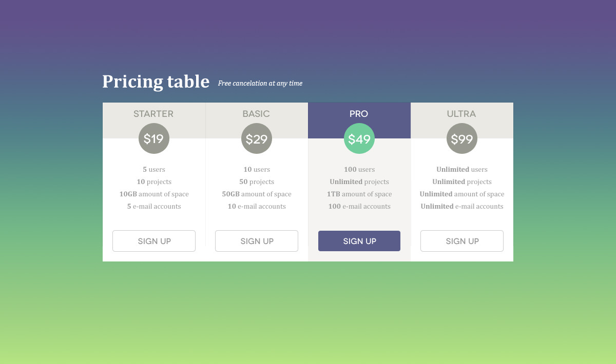Image resolution: width=616 pixels, height=364 pixels.
Task: Choose the highlighted PRO plan header
Action: pyautogui.click(x=359, y=114)
